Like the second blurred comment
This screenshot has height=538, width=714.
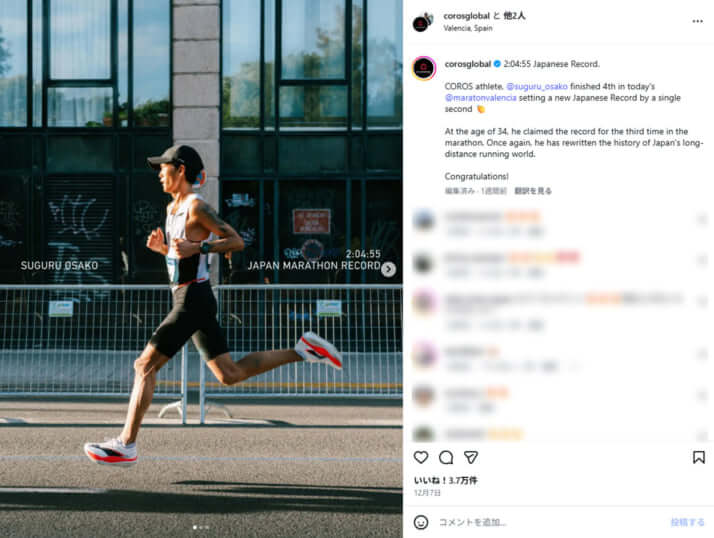pyautogui.click(x=701, y=261)
